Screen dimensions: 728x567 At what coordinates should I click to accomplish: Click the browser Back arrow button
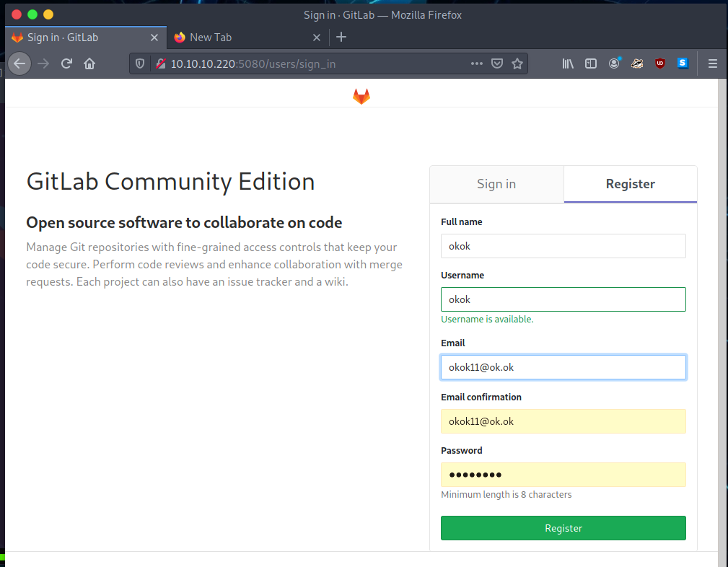pos(19,63)
